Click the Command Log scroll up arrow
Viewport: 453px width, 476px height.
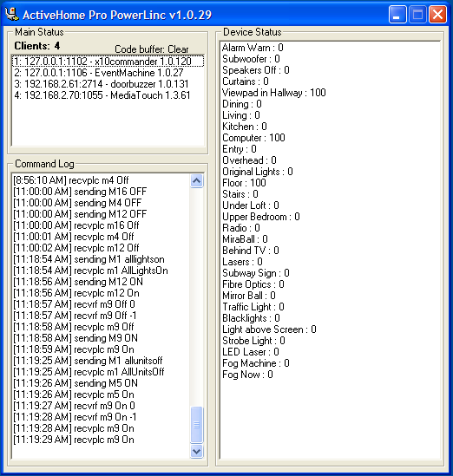197,181
